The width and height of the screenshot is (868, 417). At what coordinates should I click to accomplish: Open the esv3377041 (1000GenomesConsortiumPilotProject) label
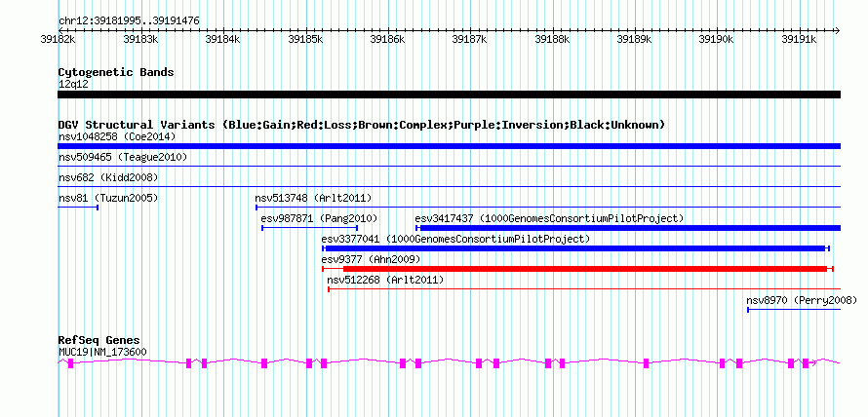455,239
